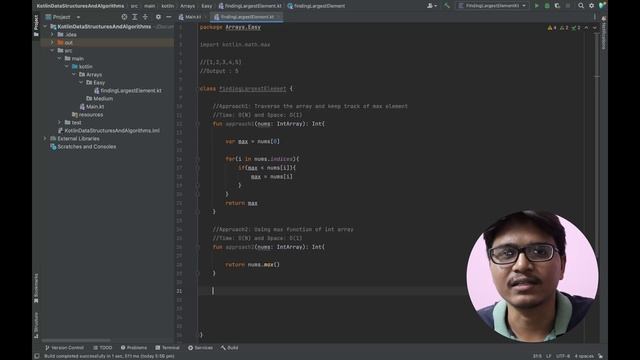Select the Medium package
The height and width of the screenshot is (360, 640).
pos(99,98)
